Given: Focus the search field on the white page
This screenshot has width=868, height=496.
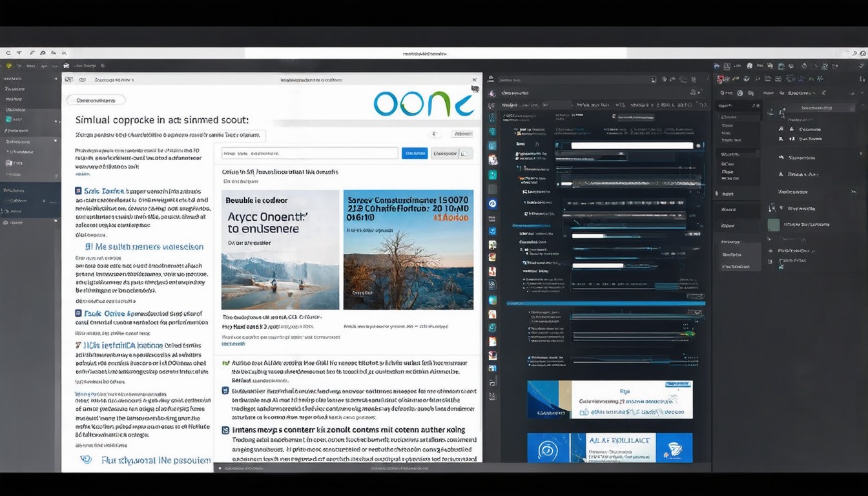Looking at the screenshot, I should coord(309,153).
